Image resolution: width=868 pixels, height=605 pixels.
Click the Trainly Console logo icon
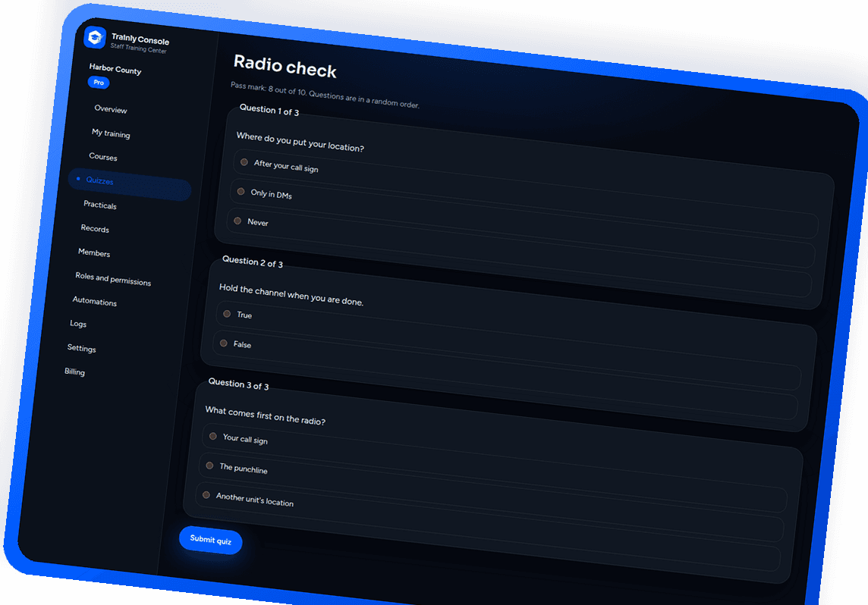click(95, 38)
